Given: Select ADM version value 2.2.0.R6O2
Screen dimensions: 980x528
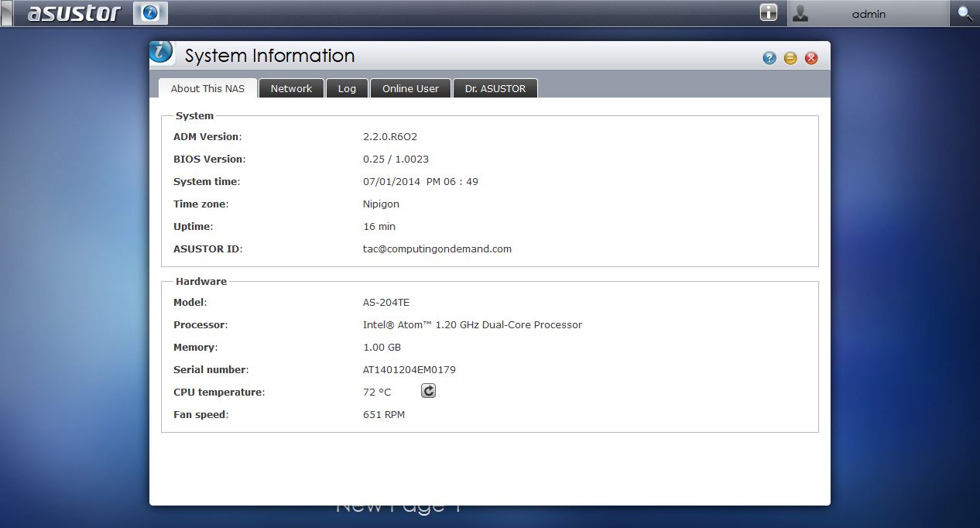Looking at the screenshot, I should tap(390, 136).
